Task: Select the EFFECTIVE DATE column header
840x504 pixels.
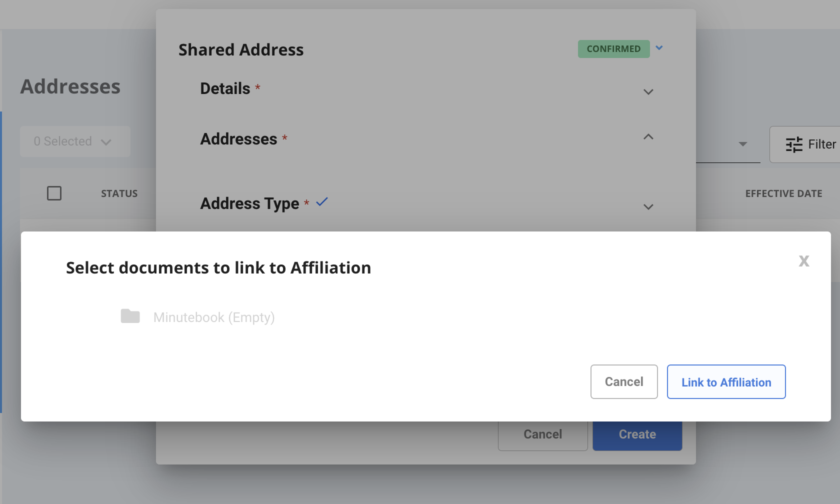Action: tap(783, 193)
